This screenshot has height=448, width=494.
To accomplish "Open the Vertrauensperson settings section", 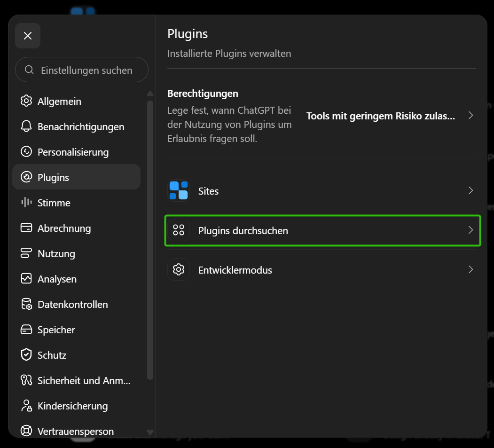I will [76, 430].
